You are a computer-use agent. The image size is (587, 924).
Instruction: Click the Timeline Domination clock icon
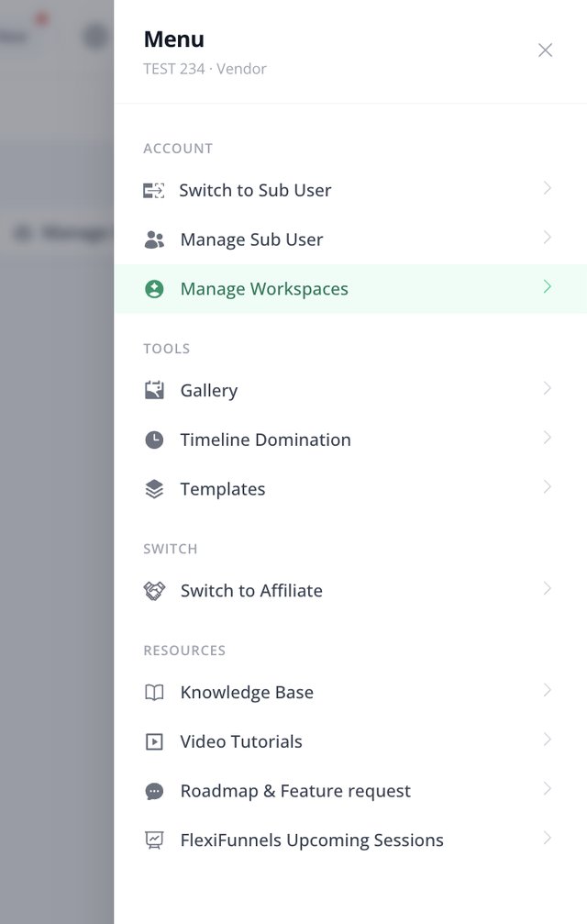click(154, 440)
